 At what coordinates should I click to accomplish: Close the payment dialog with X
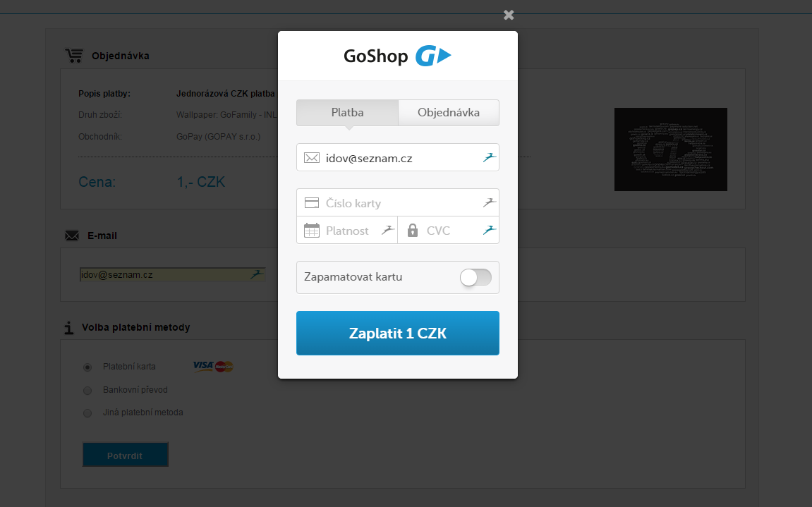point(509,15)
